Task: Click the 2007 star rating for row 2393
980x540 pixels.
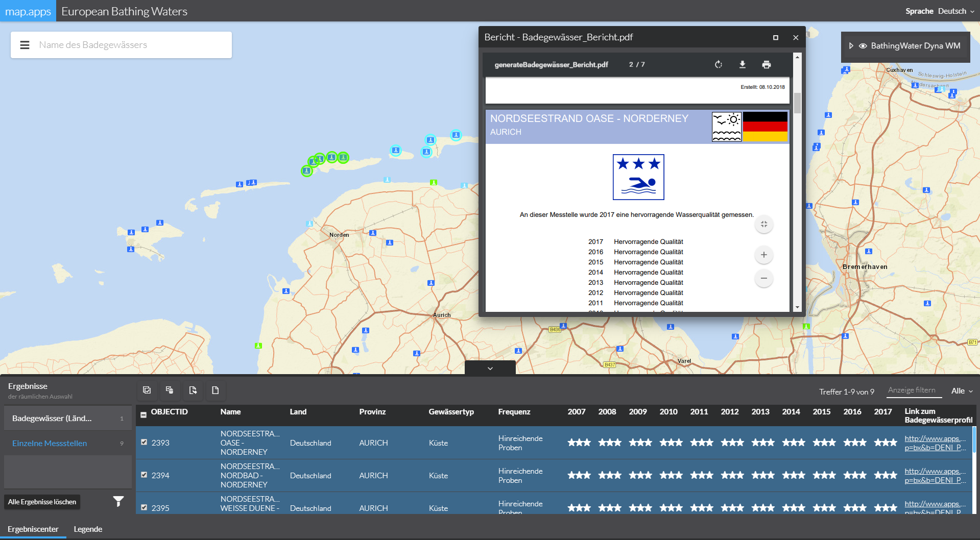Action: point(579,443)
